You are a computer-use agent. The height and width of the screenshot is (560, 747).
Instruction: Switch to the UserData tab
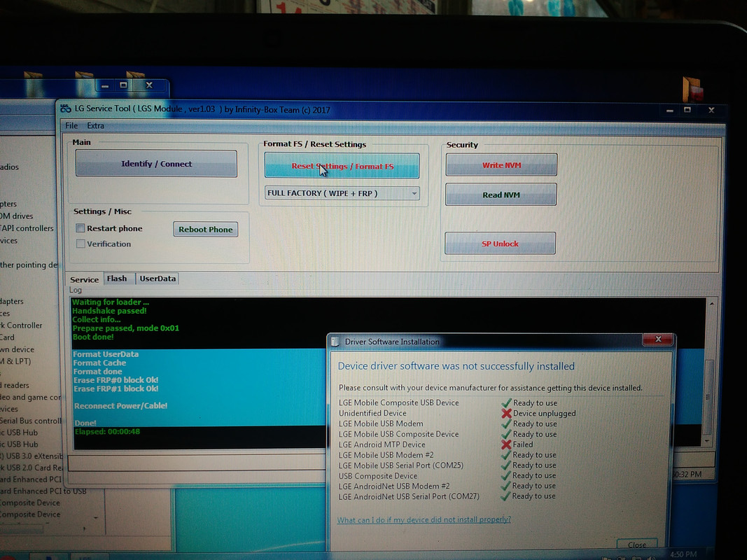coord(158,279)
